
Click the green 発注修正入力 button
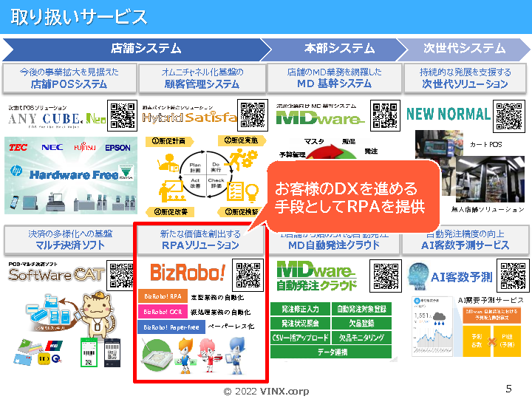point(299,310)
